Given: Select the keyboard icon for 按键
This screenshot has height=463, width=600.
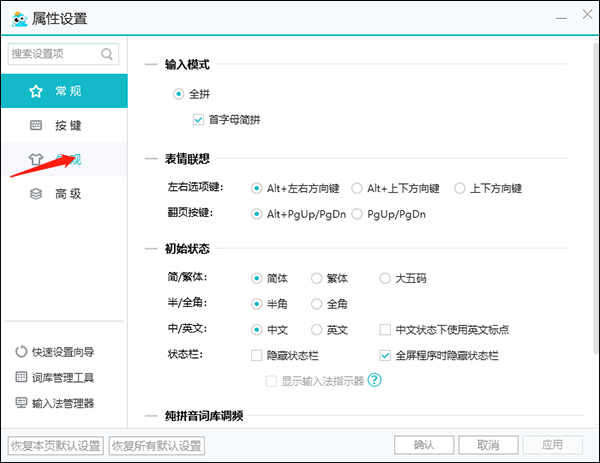Looking at the screenshot, I should (36, 125).
